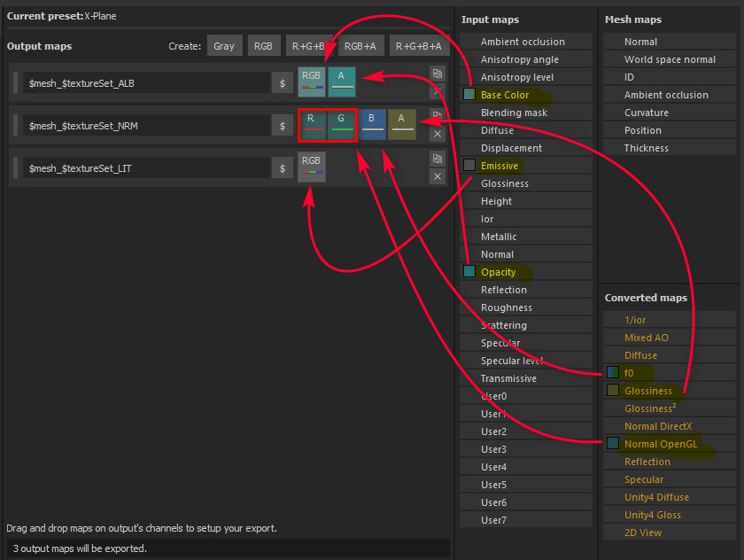
Task: Select Opacity input map
Action: (526, 272)
